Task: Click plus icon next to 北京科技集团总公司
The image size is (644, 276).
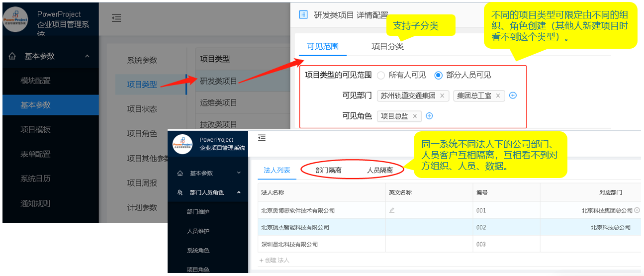Action: (x=637, y=210)
